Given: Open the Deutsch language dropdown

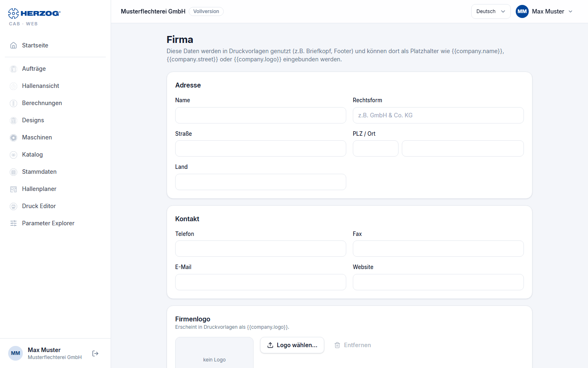Looking at the screenshot, I should click(x=491, y=11).
